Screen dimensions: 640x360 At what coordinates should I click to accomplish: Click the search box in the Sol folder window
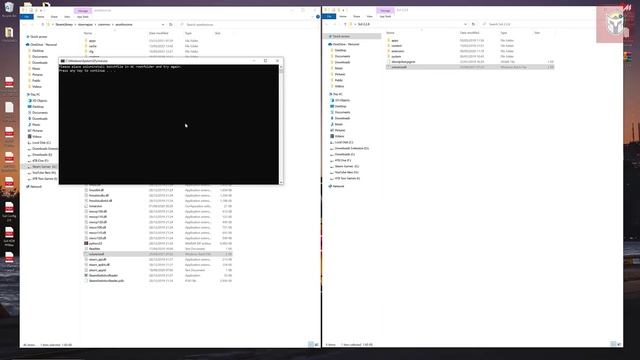tap(550, 24)
